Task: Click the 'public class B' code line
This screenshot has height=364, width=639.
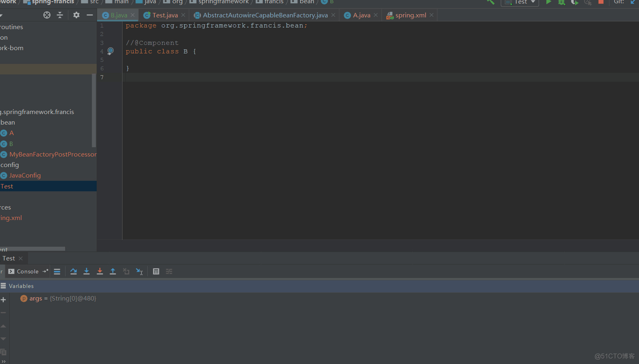Action: pos(161,51)
